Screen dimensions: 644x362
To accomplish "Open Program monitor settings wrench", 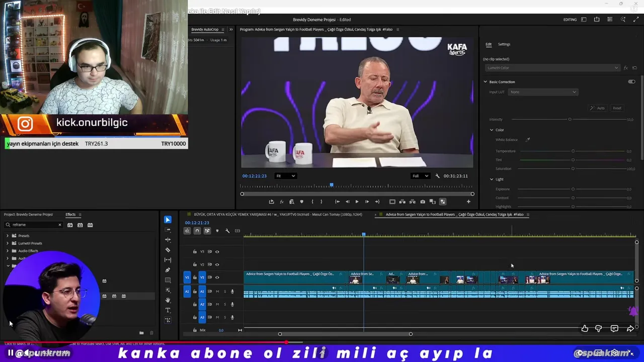I will click(x=437, y=176).
